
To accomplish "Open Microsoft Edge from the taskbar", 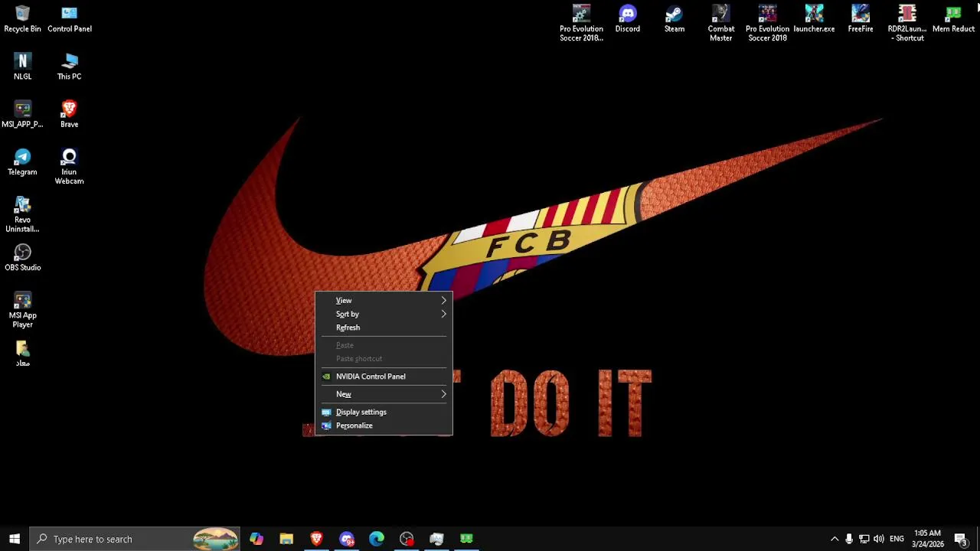I will (377, 539).
